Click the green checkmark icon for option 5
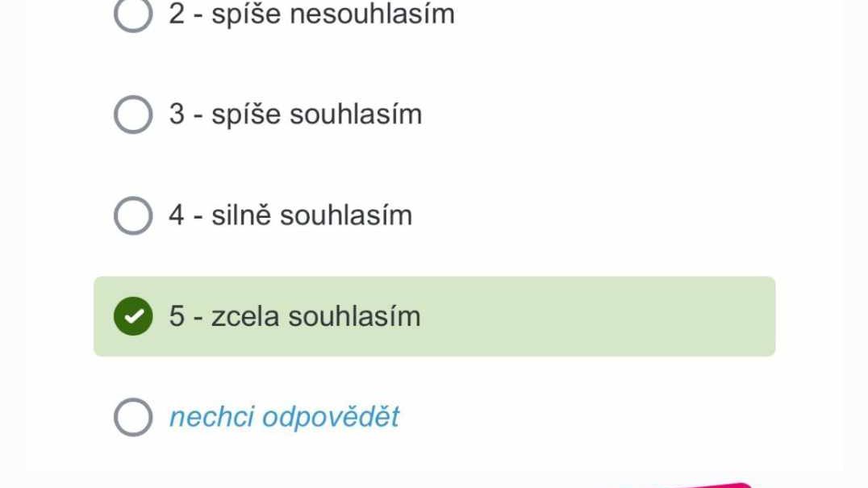The width and height of the screenshot is (868, 488). point(133,316)
